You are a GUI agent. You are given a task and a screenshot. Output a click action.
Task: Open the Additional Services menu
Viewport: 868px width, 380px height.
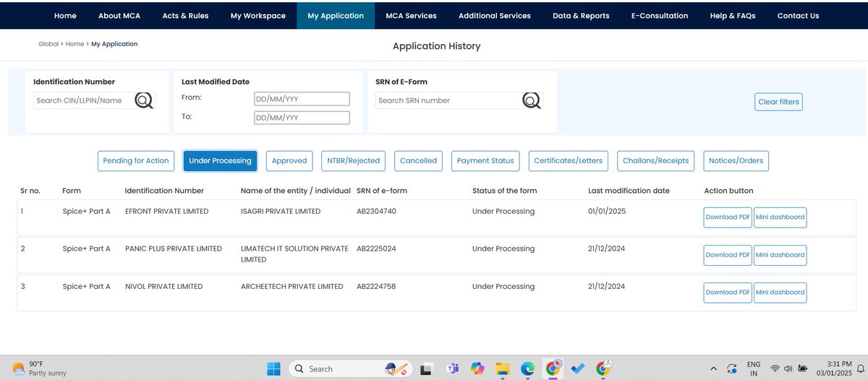point(495,15)
